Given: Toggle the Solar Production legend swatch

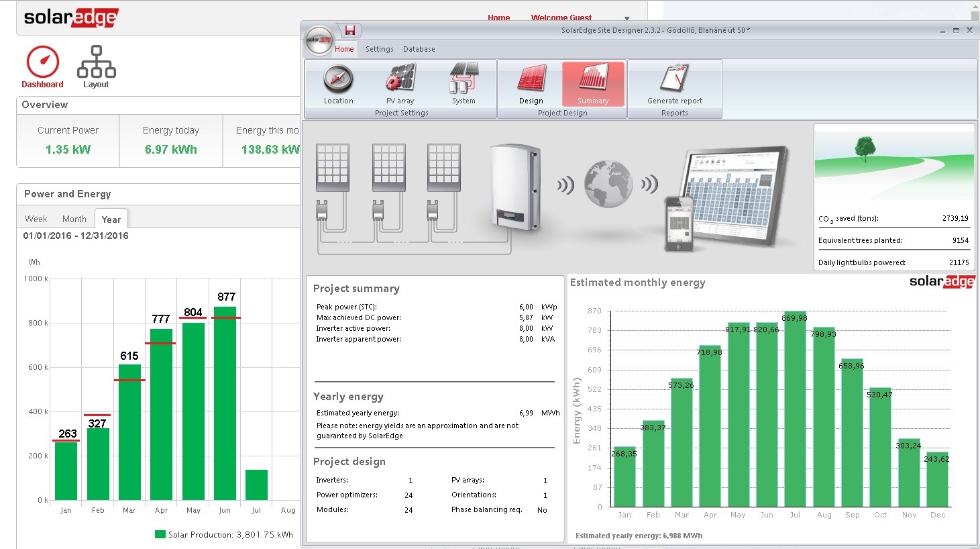Looking at the screenshot, I should (160, 535).
